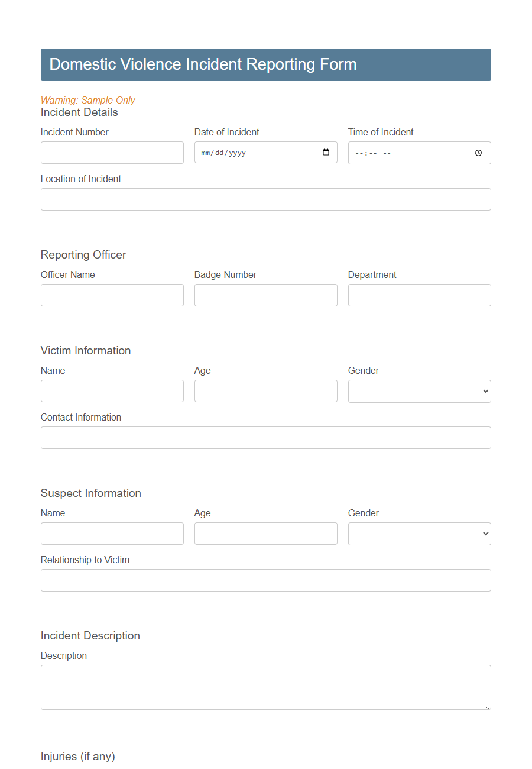Viewport: 532px width, 769px height.
Task: Open the clock picker for Time of Incident
Action: (478, 153)
